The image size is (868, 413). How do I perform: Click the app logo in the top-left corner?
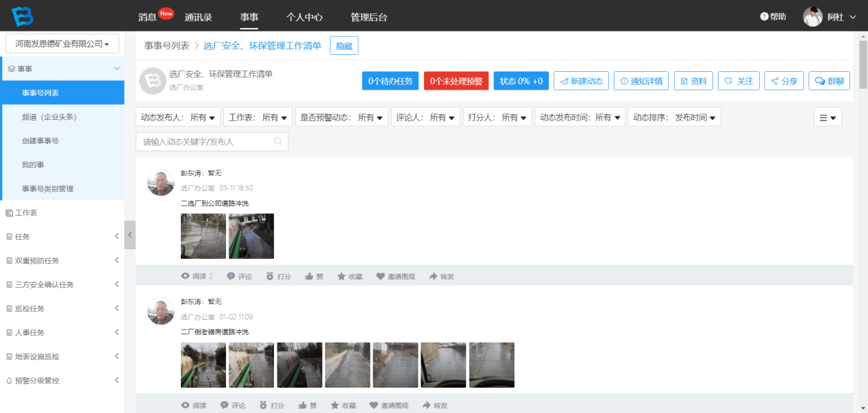tap(22, 16)
